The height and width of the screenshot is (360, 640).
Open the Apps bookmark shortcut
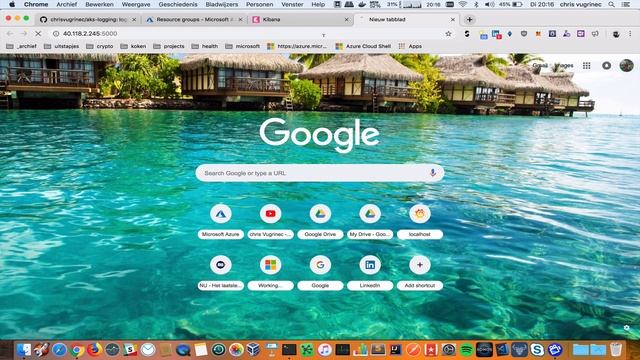pos(411,46)
